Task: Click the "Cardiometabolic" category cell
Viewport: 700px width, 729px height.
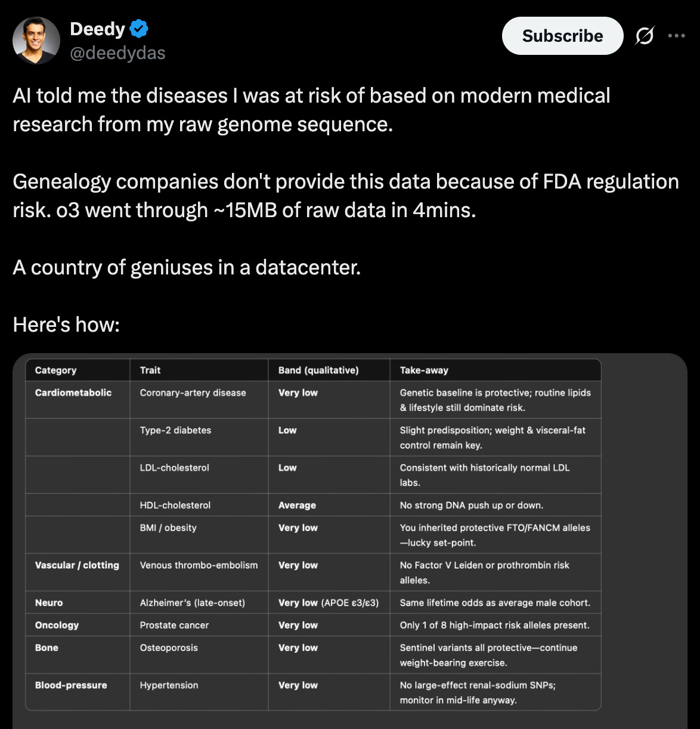Action: pyautogui.click(x=73, y=393)
